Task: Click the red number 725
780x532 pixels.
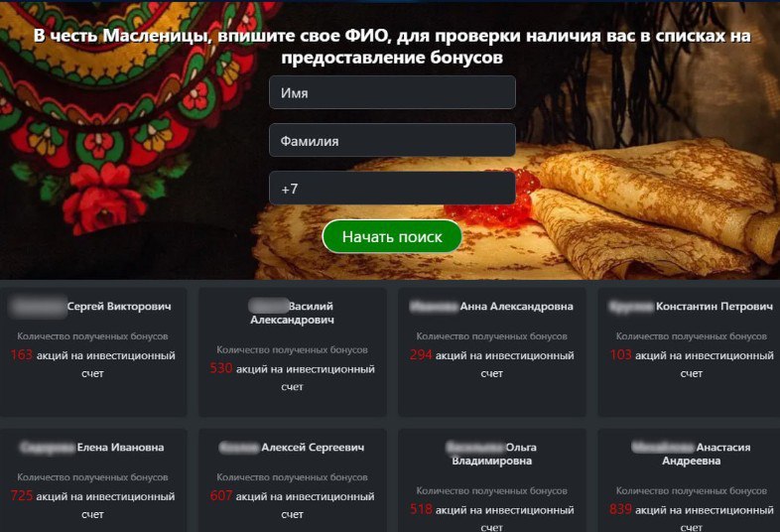Action: coord(22,495)
